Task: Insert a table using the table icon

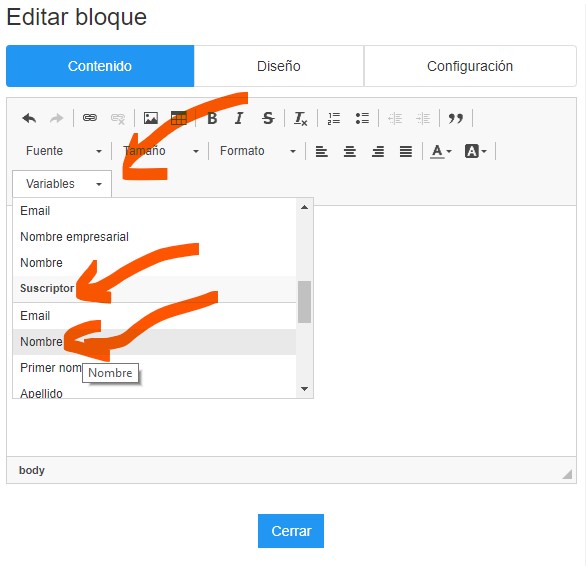Action: click(179, 118)
